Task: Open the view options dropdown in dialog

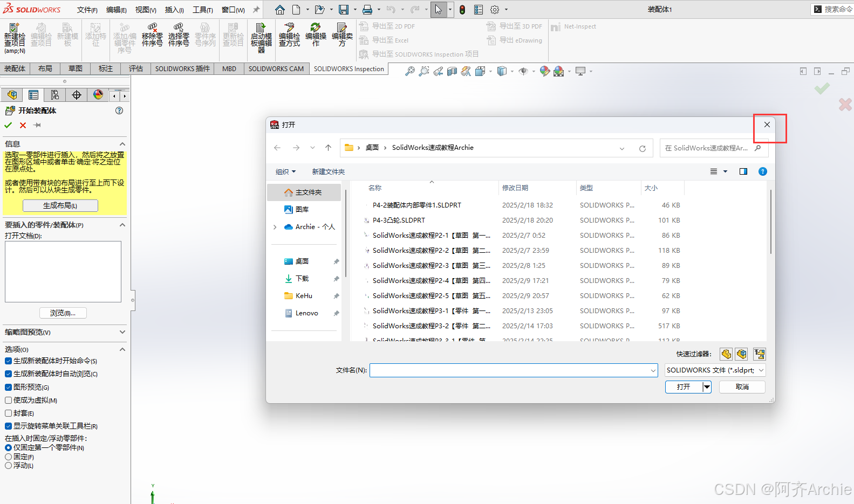Action: pyautogui.click(x=726, y=171)
